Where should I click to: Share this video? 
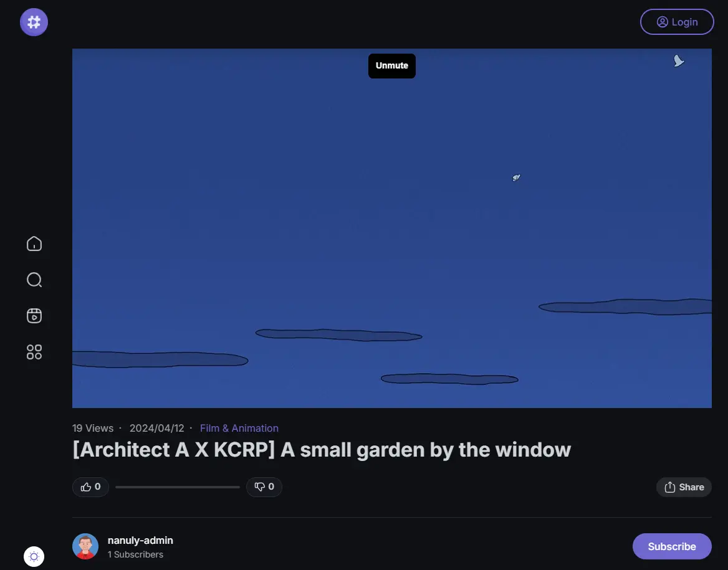coord(684,487)
